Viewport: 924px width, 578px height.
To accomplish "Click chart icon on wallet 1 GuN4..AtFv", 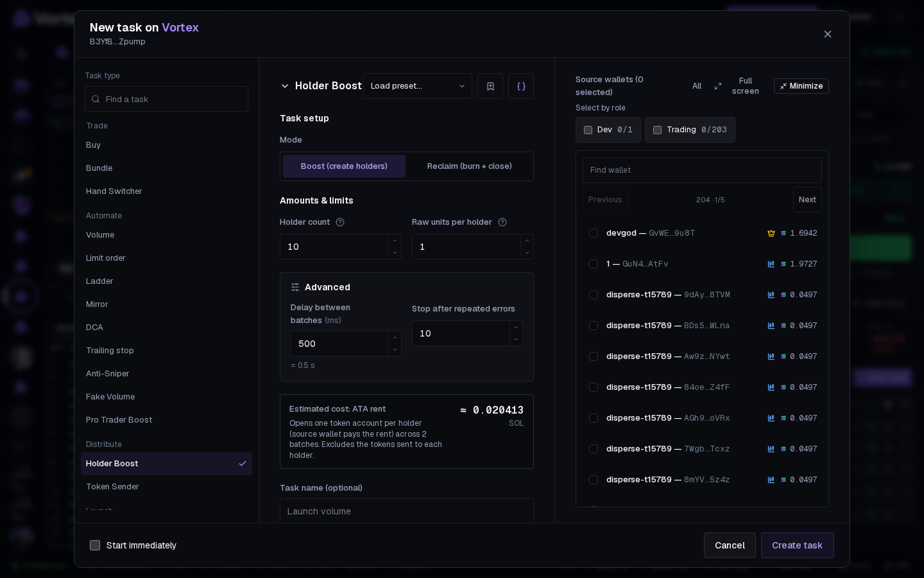I will click(771, 264).
